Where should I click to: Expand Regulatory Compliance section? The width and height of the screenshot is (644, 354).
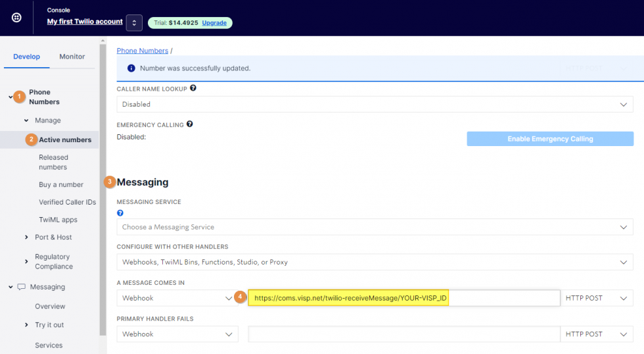[26, 261]
